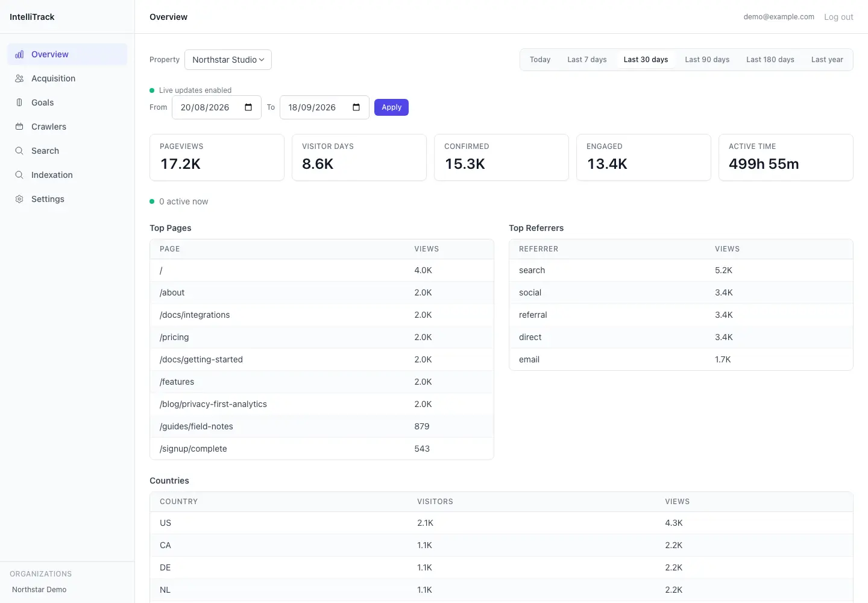Click the /docs/integrations page row
868x603 pixels.
tap(322, 315)
